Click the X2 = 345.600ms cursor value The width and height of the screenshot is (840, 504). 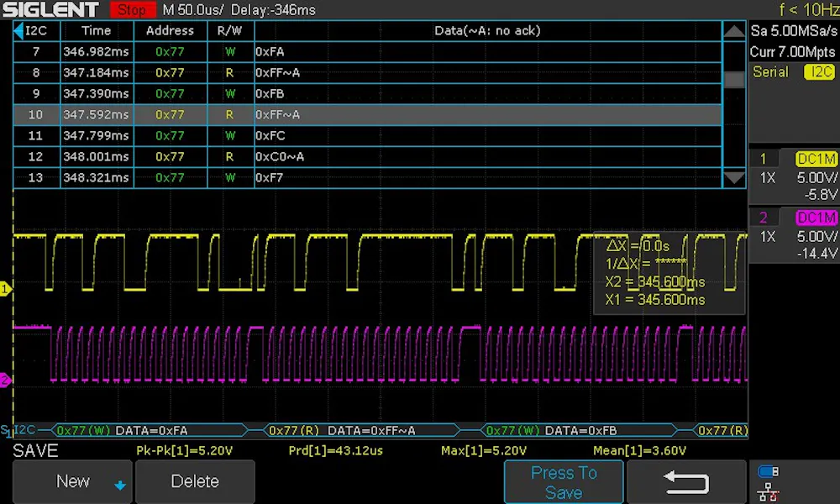[655, 281]
